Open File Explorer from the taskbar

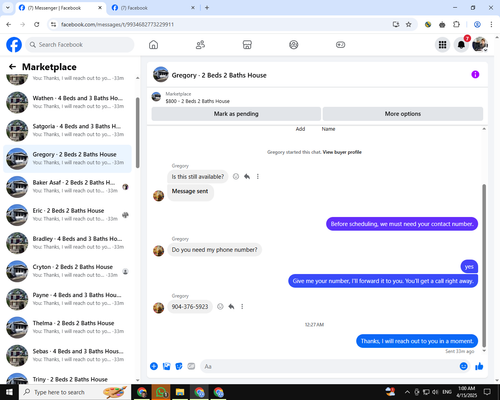point(180,392)
